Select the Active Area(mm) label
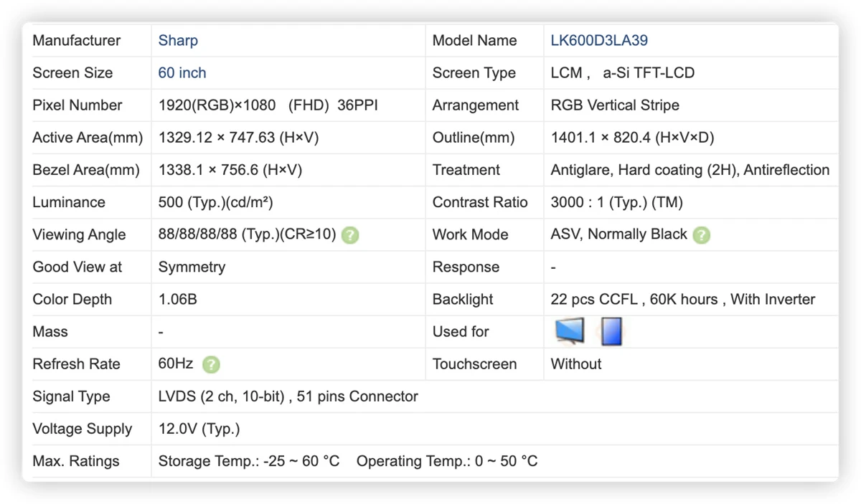The width and height of the screenshot is (861, 504). coord(88,138)
